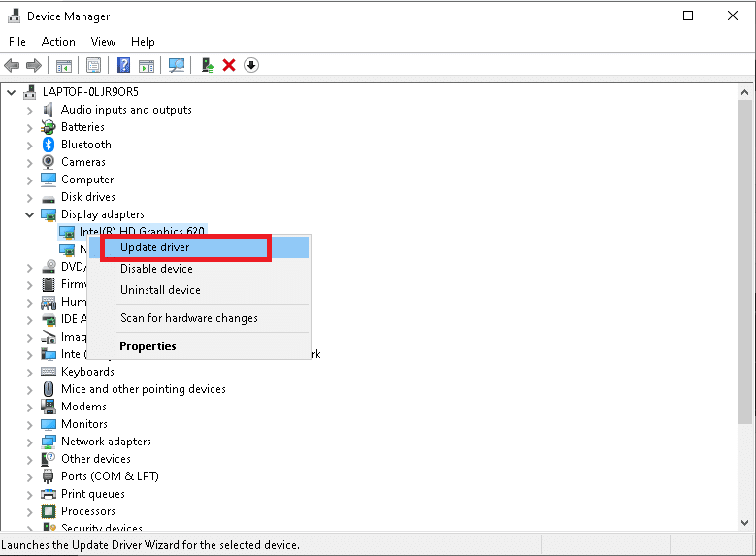This screenshot has width=756, height=556.
Task: Click the green Update device driver toolbar icon
Action: pos(208,65)
